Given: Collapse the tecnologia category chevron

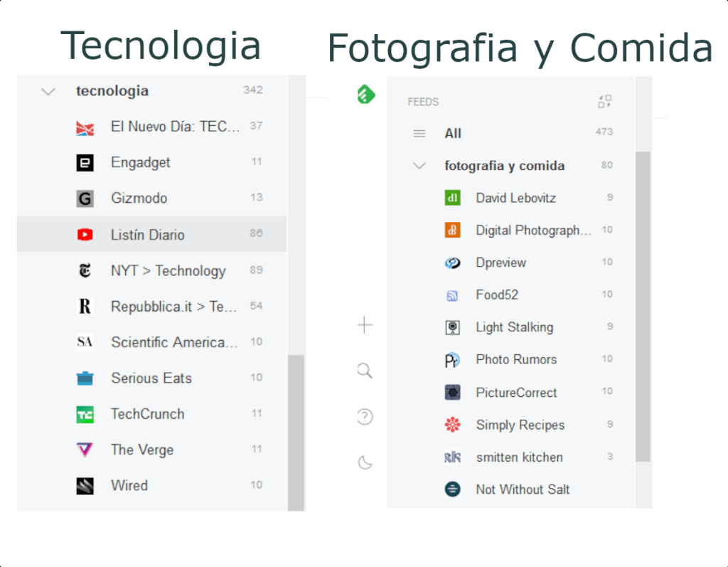Looking at the screenshot, I should [x=48, y=91].
